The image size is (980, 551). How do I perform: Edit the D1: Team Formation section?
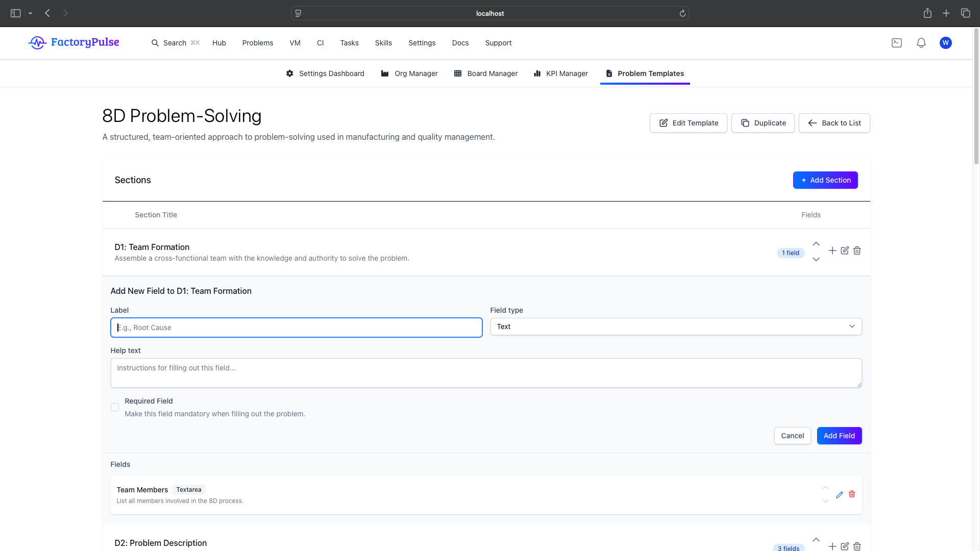(x=845, y=251)
